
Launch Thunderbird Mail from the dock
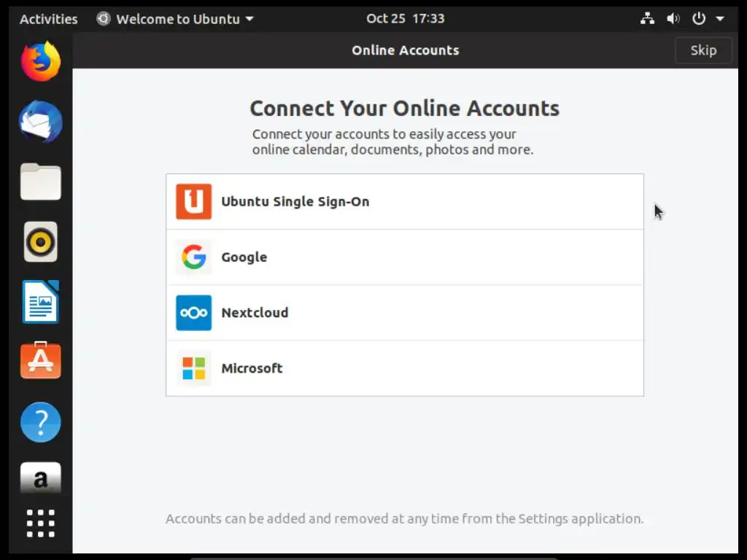[x=40, y=122]
